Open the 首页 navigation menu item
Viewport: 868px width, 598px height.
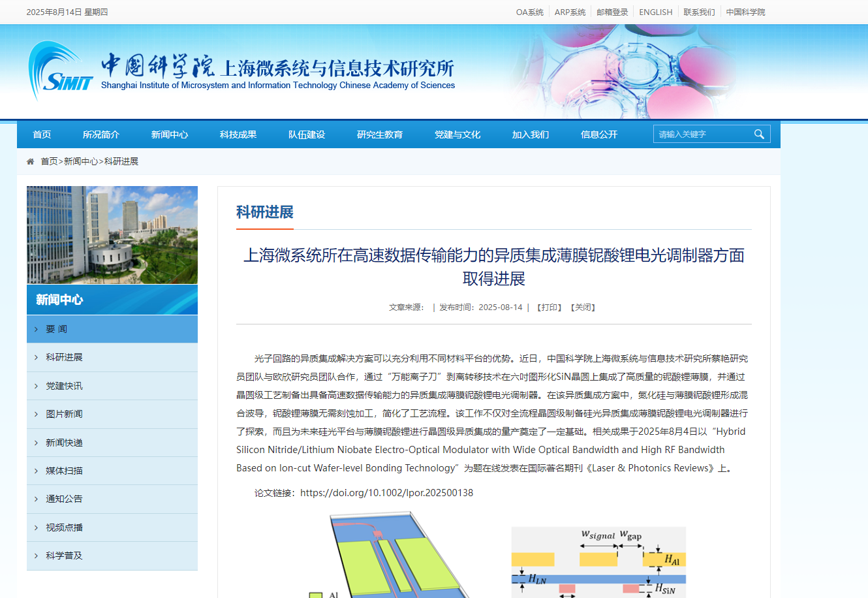click(x=42, y=134)
